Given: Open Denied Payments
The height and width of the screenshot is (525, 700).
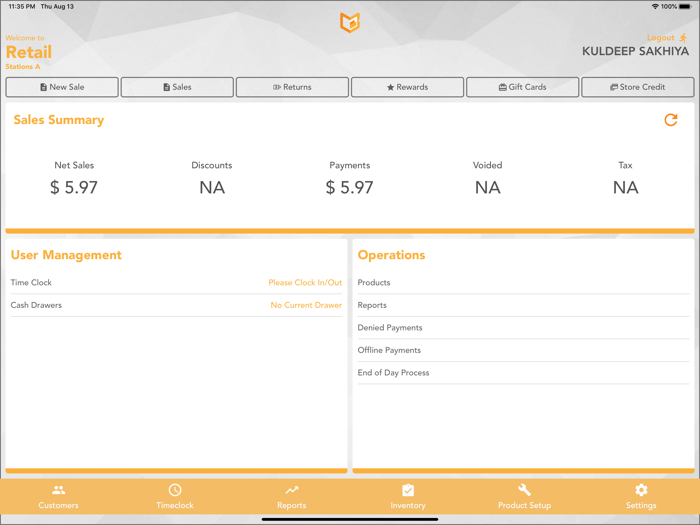Looking at the screenshot, I should 523,328.
